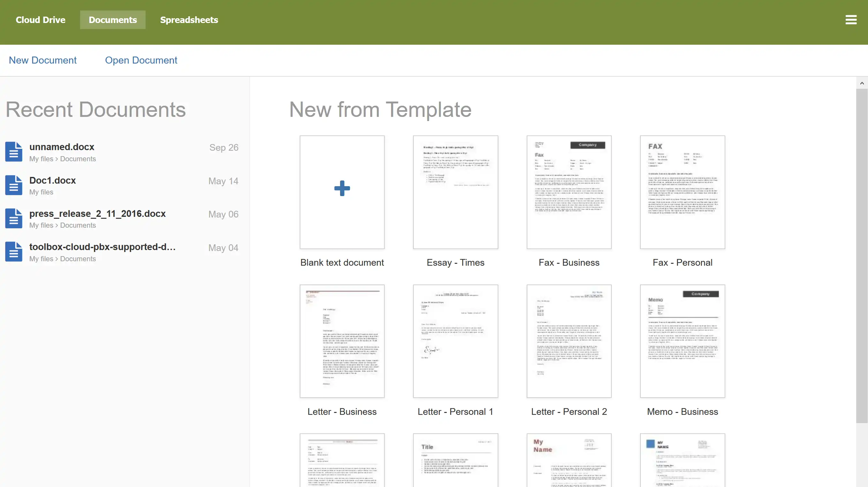Click the Open Document button

141,60
